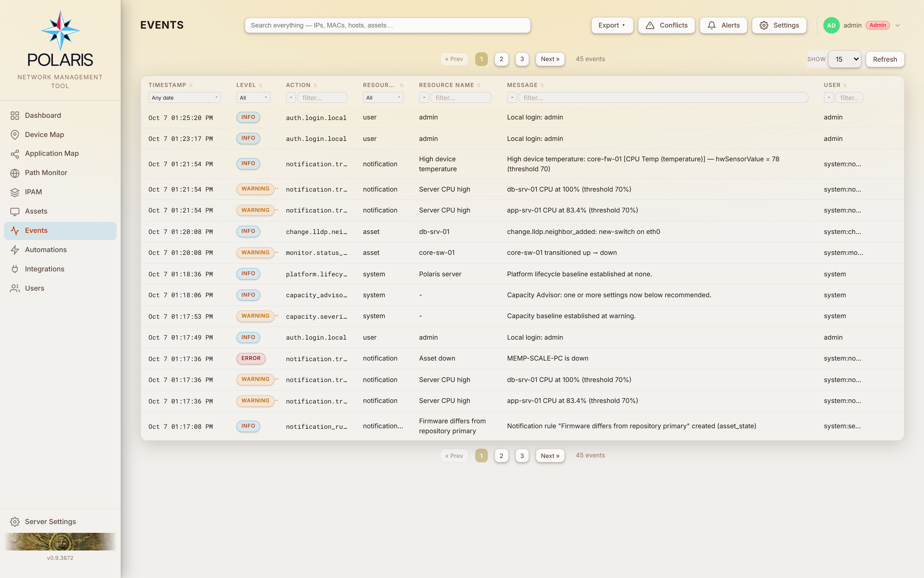Go to page 3 in bottom pagination
The image size is (924, 578).
coord(522,456)
